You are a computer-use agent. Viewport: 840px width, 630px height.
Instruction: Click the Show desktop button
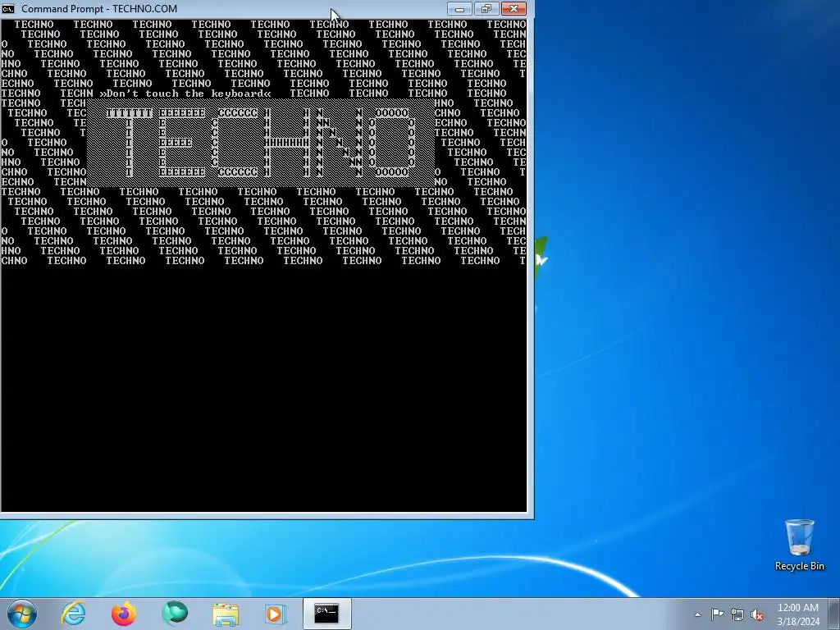click(x=834, y=614)
